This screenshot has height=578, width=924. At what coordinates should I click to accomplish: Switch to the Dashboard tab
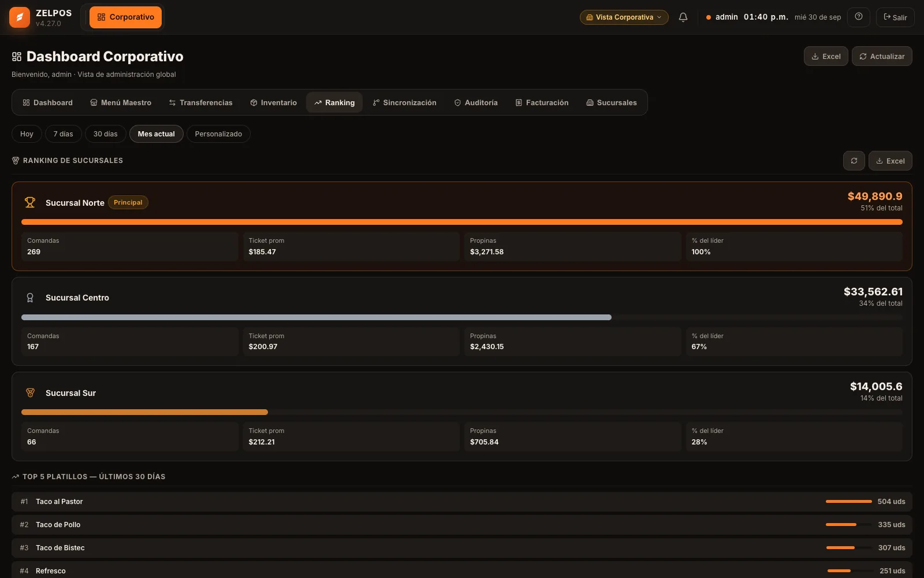(x=47, y=102)
